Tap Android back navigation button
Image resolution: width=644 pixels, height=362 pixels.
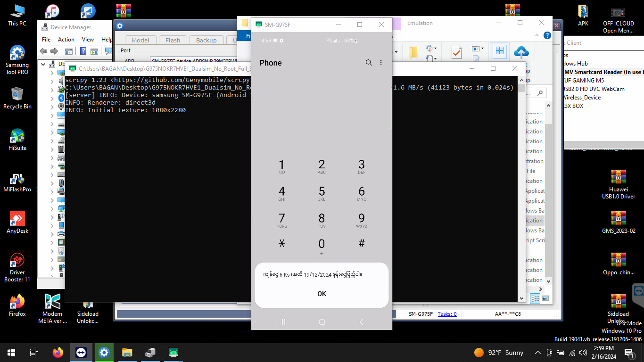(x=362, y=322)
